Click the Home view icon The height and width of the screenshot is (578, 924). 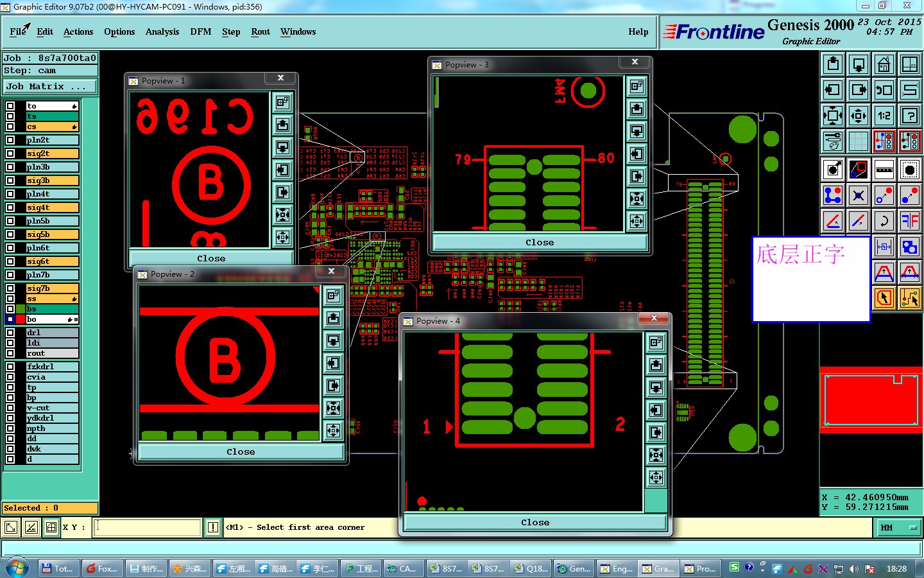[x=884, y=64]
